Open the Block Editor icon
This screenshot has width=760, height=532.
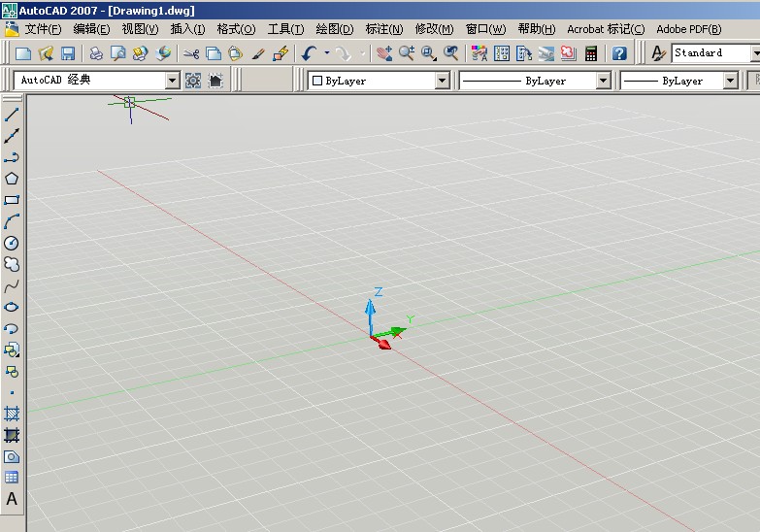tap(281, 53)
